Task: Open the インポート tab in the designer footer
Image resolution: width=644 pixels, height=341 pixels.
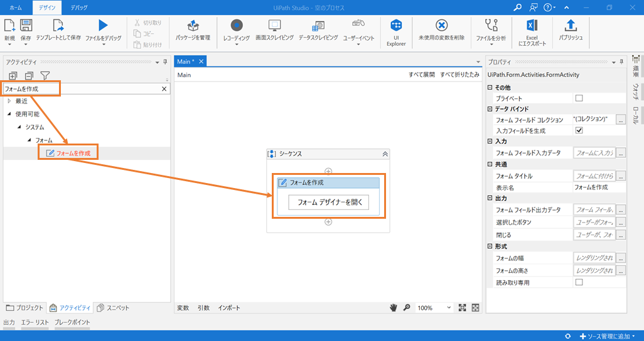Action: (x=228, y=308)
